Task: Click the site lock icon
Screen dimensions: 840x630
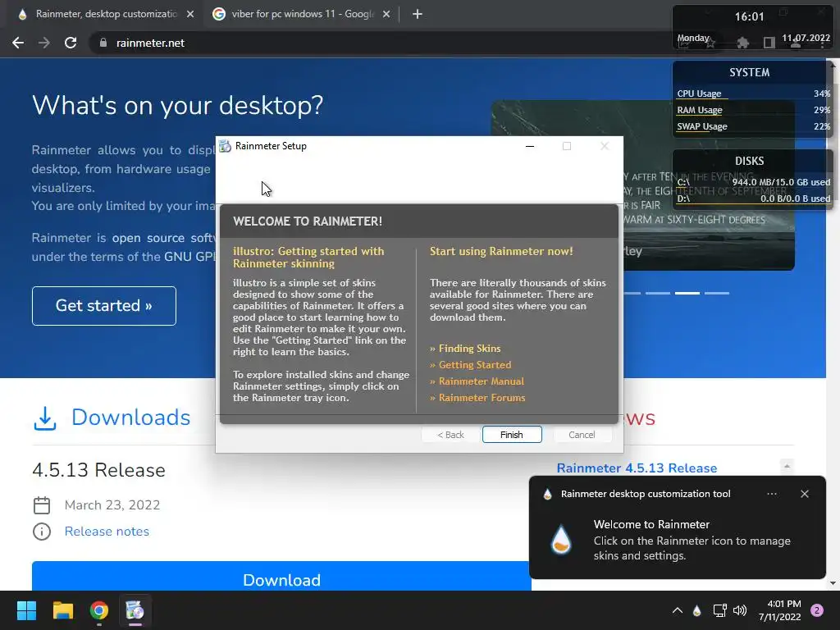Action: 103,43
